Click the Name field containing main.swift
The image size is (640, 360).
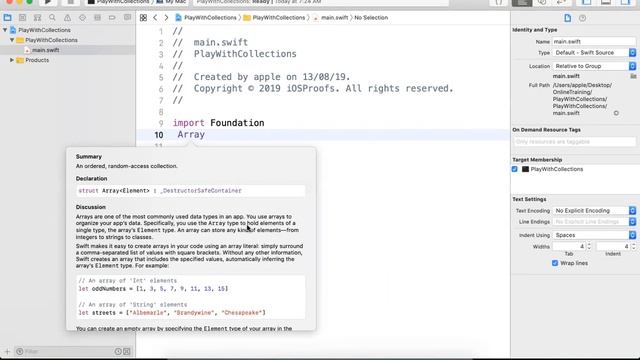pyautogui.click(x=594, y=42)
